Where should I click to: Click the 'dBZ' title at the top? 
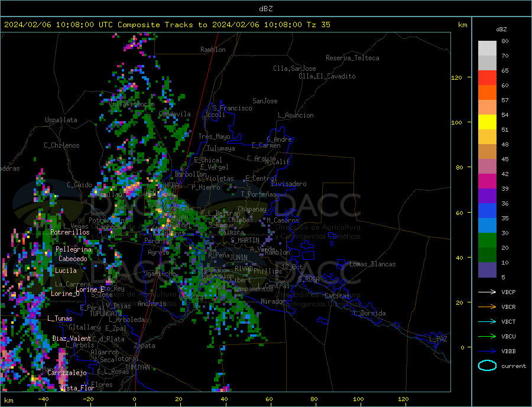tap(265, 9)
